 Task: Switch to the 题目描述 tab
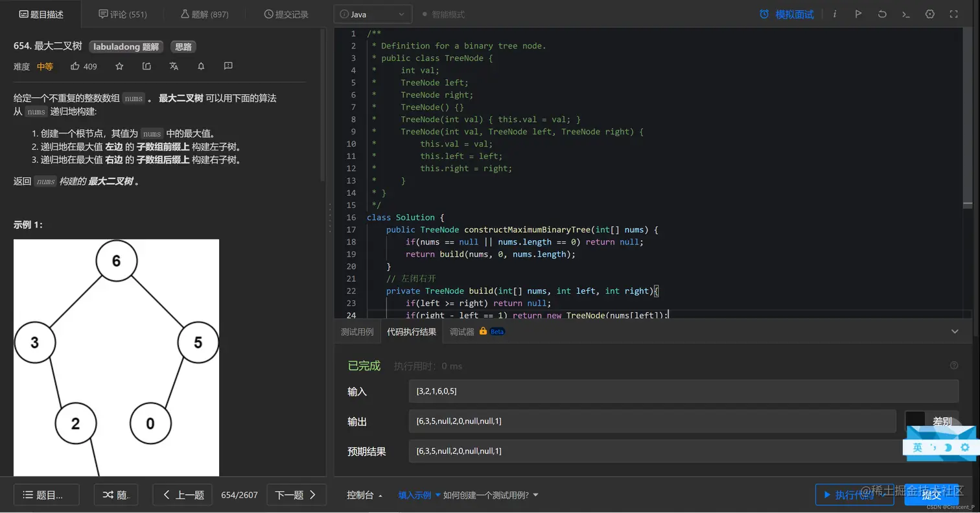41,14
